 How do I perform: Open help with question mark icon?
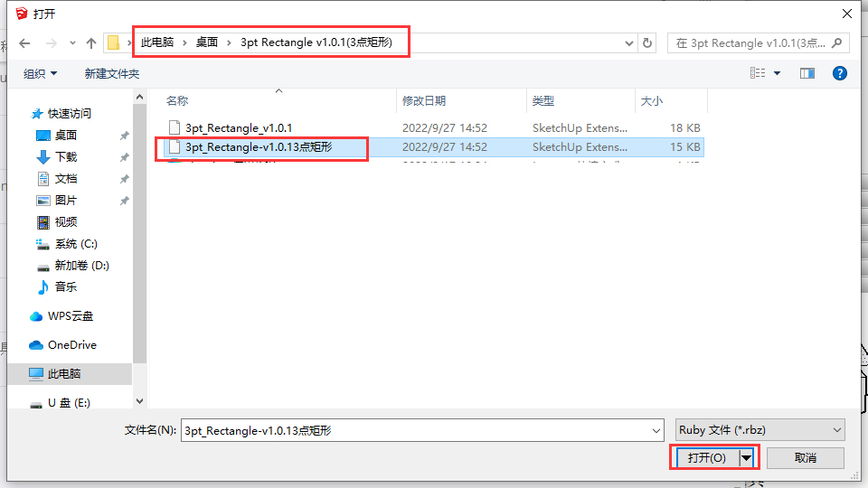[x=840, y=73]
